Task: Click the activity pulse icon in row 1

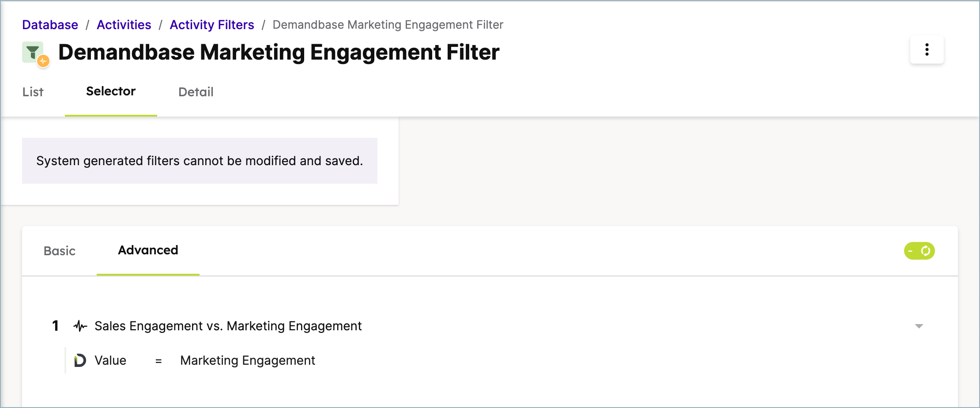Action: click(80, 326)
